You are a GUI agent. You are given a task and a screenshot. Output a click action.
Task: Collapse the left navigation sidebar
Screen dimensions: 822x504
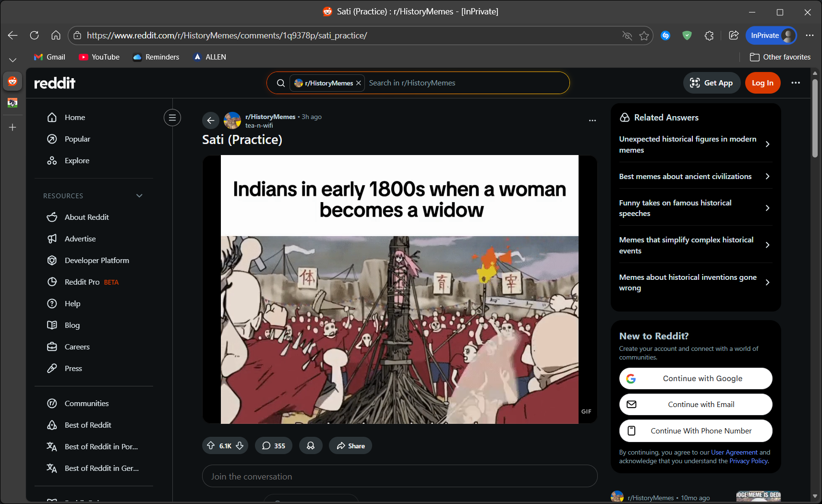click(x=172, y=118)
